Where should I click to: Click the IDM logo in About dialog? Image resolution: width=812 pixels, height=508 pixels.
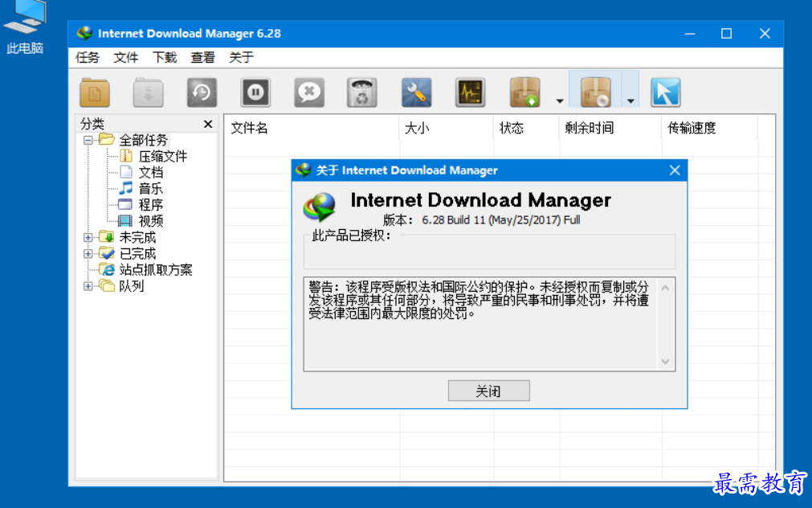point(320,207)
